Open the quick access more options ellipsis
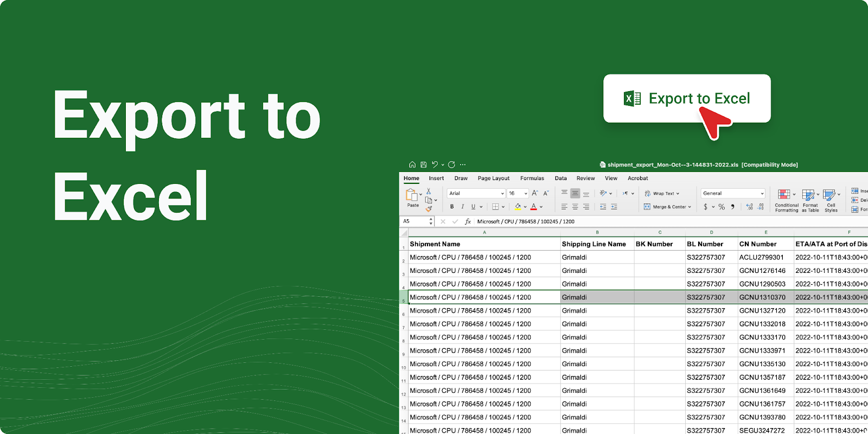The width and height of the screenshot is (868, 434). pyautogui.click(x=463, y=165)
